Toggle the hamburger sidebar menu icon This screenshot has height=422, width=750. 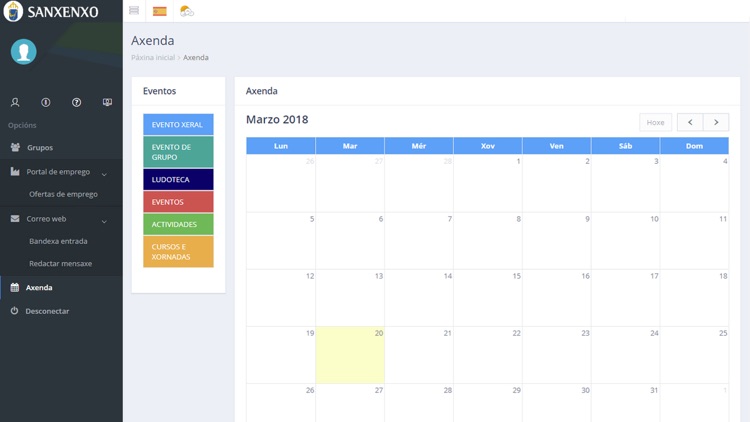tap(134, 11)
